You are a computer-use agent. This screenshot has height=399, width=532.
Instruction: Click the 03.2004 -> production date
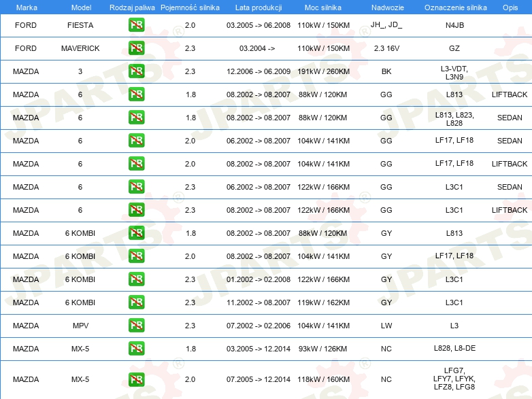pos(257,48)
